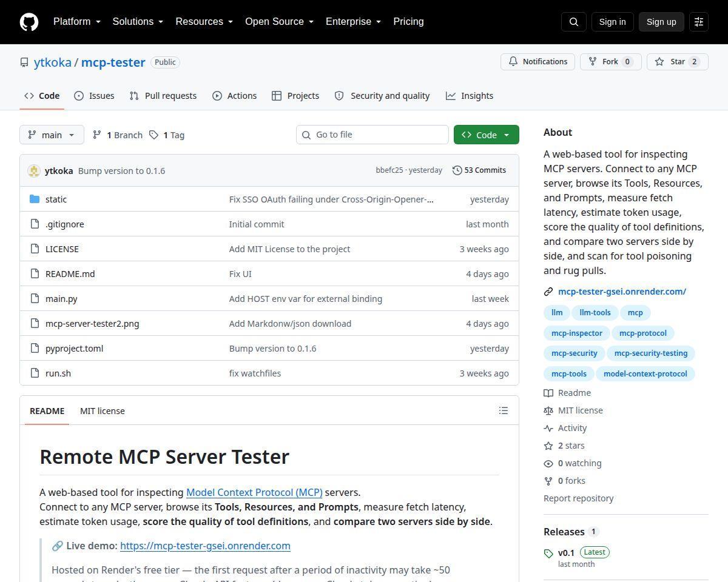Focus the Go to file search field

coord(372,135)
